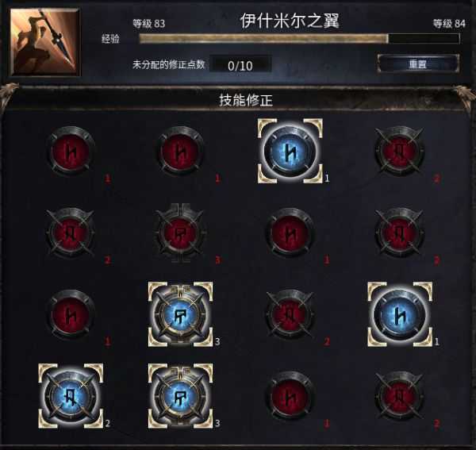The height and width of the screenshot is (450, 476).
Task: Select first red rune in top row
Action: coord(71,152)
